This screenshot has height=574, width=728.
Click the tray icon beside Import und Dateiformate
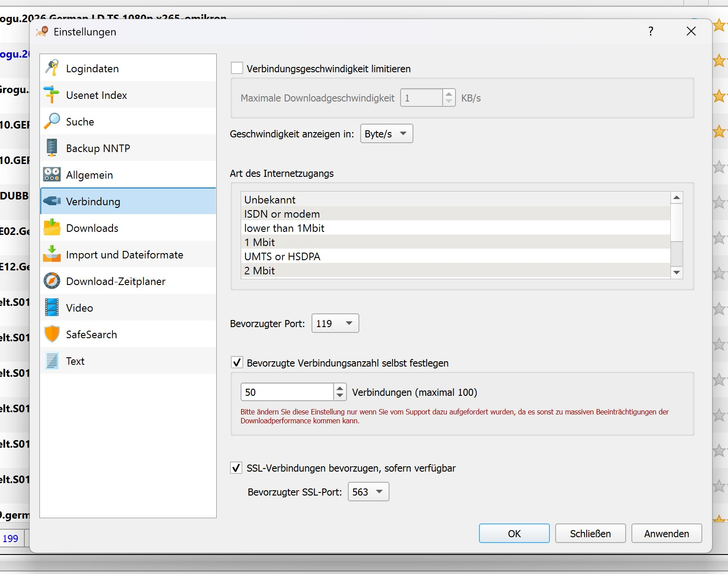click(52, 254)
